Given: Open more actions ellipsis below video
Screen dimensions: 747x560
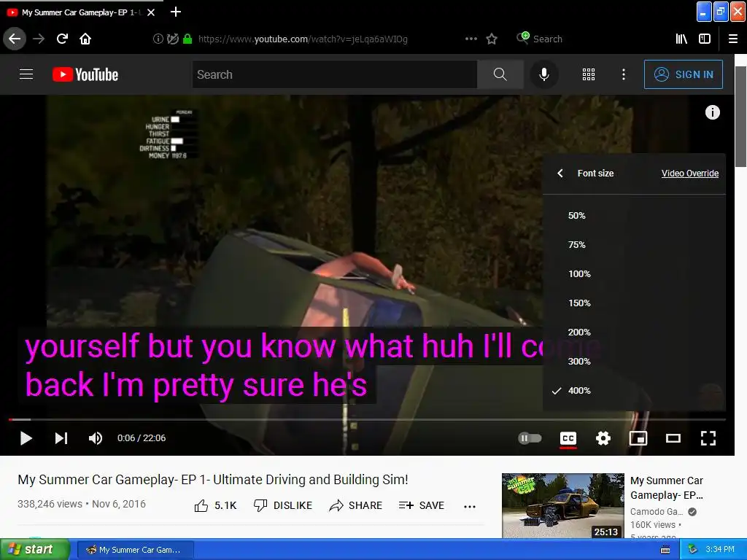Looking at the screenshot, I should (470, 507).
